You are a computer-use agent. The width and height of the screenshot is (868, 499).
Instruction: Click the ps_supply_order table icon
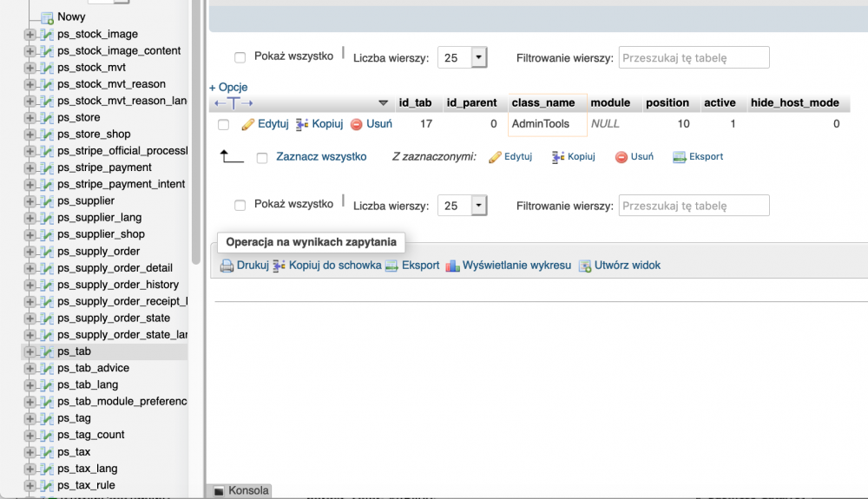click(47, 252)
